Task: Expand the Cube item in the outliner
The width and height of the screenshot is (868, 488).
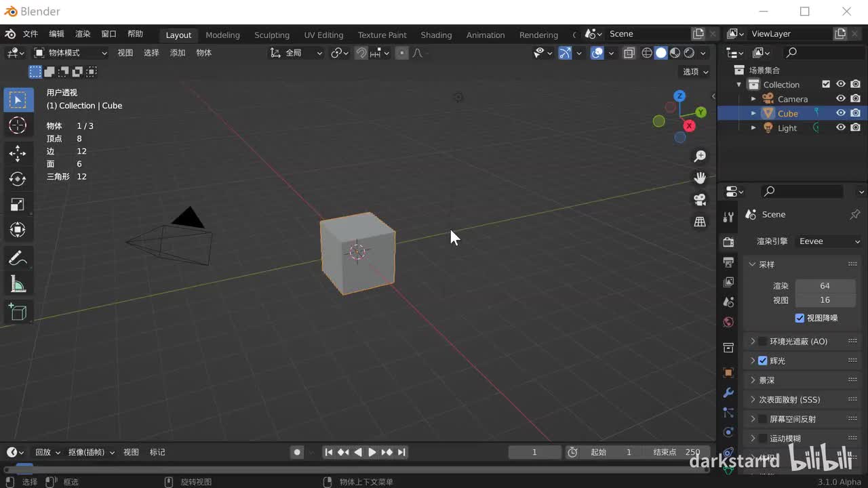Action: tap(753, 113)
